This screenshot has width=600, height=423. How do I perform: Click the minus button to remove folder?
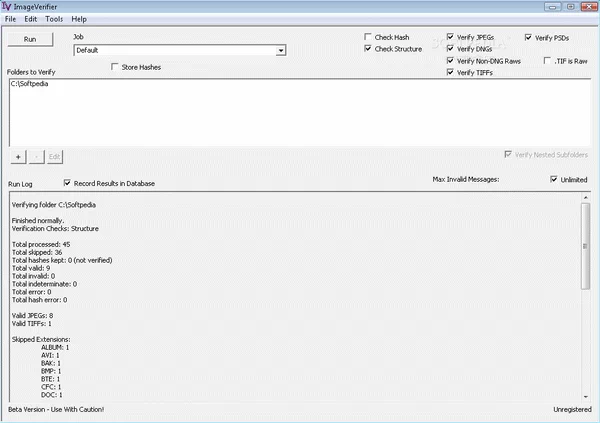36,157
